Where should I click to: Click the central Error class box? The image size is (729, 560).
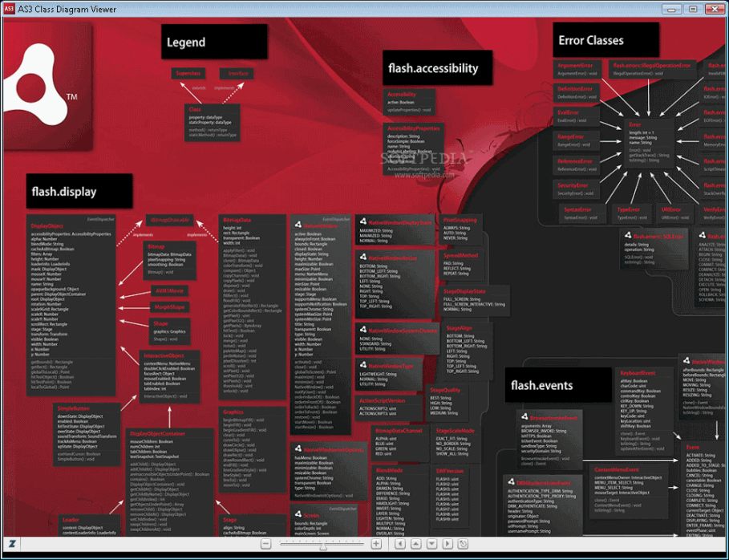(649, 143)
